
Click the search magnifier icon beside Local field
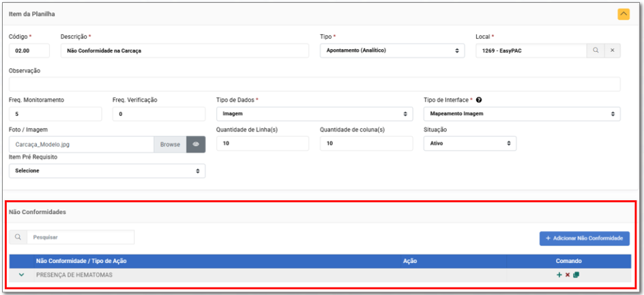click(x=595, y=50)
